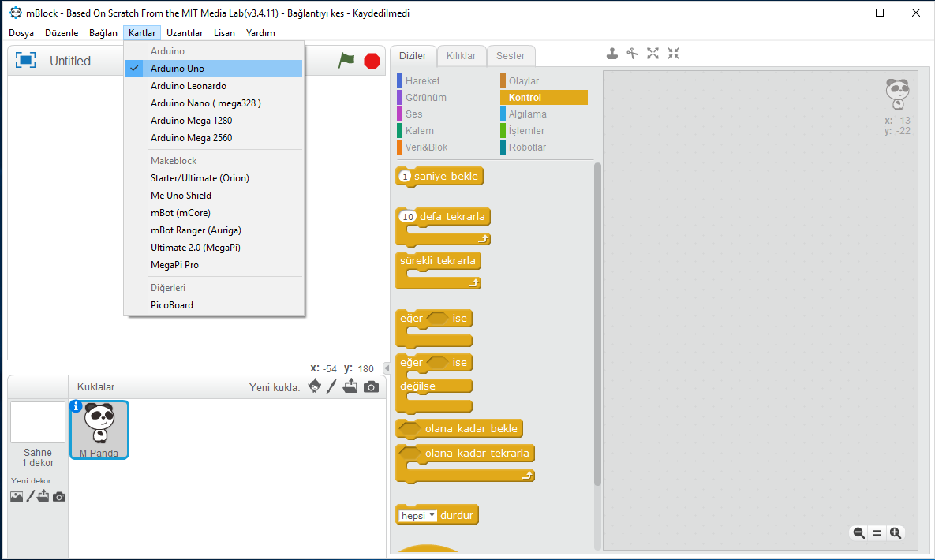The width and height of the screenshot is (935, 560).
Task: Zoom in on the scripts area
Action: point(896,533)
